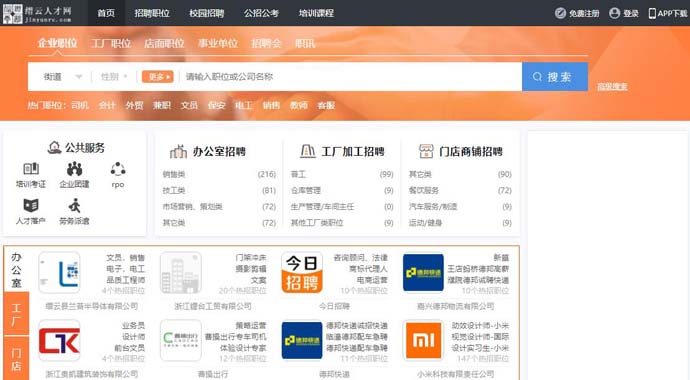
Task: Open the 曹操出行 company logo
Action: tap(181, 341)
